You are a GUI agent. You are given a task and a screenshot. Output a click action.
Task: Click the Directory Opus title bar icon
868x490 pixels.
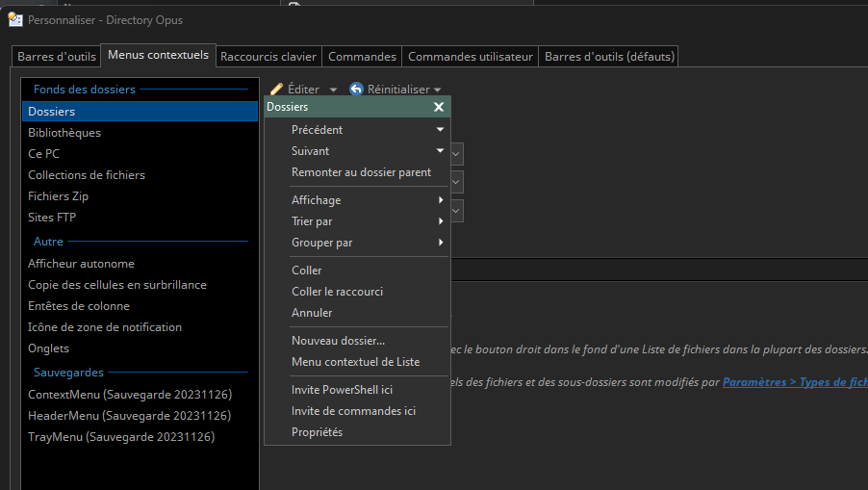[15, 19]
